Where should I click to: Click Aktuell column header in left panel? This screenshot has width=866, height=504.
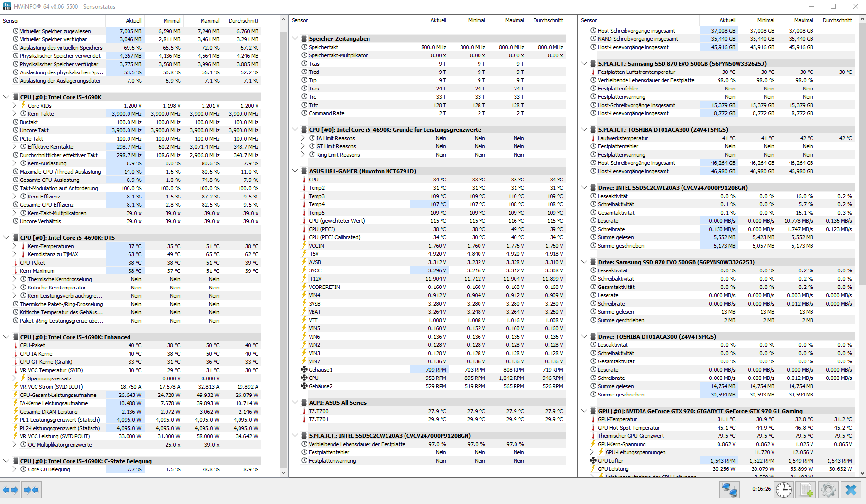125,21
